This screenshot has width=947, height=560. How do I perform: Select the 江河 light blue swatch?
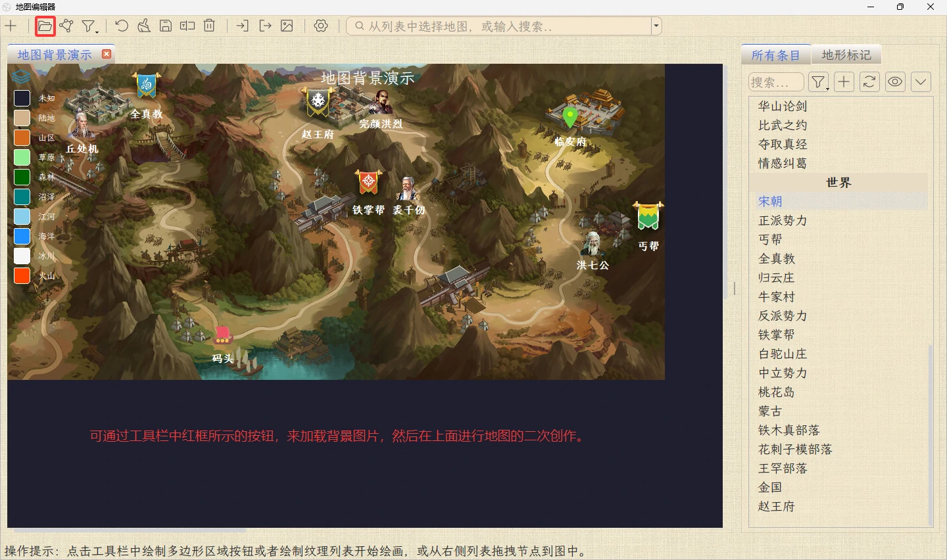pos(22,216)
